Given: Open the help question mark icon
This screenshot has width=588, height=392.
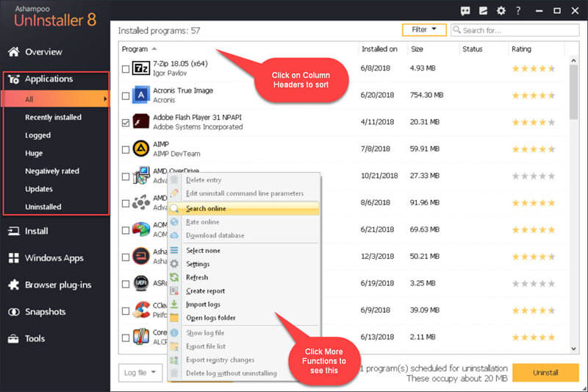Looking at the screenshot, I should [x=518, y=11].
